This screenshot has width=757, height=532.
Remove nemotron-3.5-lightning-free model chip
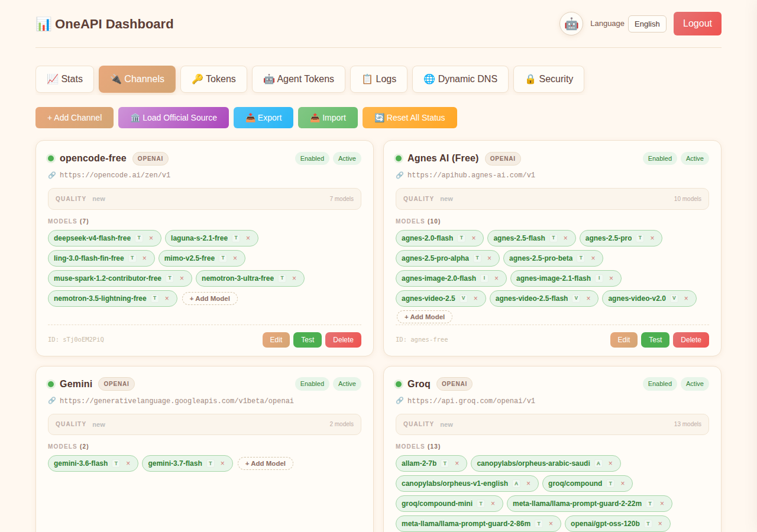point(167,299)
